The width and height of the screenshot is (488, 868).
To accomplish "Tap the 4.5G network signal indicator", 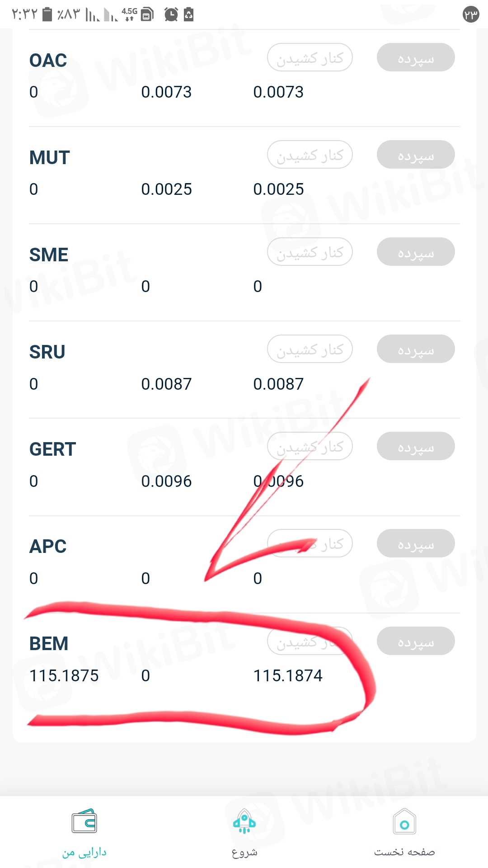I will click(129, 14).
